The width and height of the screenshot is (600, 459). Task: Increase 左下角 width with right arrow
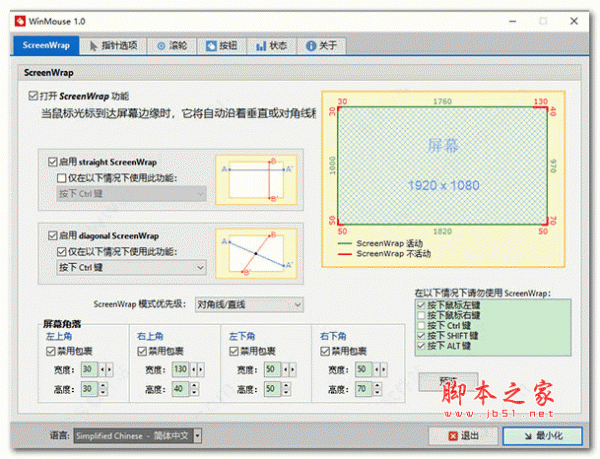[x=292, y=369]
